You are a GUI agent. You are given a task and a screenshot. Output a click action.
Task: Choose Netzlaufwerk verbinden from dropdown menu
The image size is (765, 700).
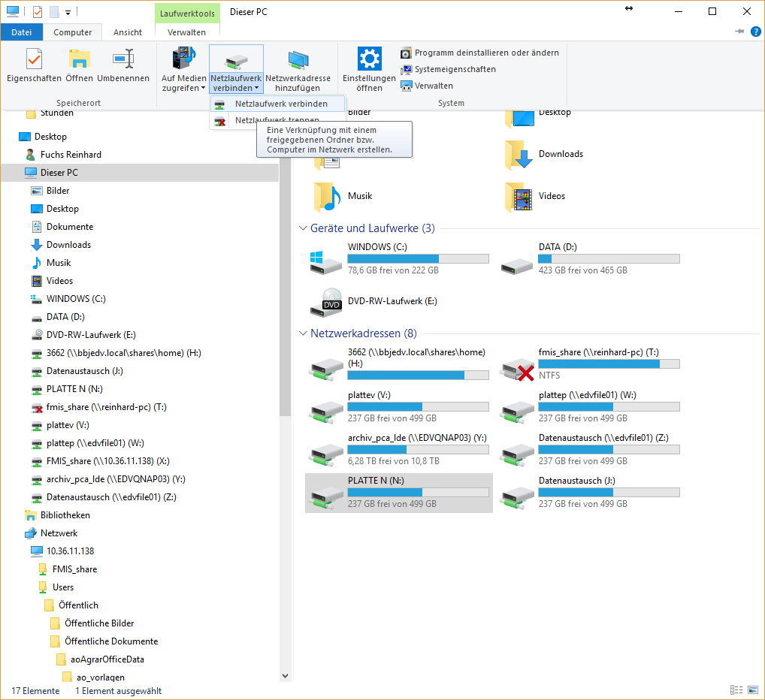280,104
